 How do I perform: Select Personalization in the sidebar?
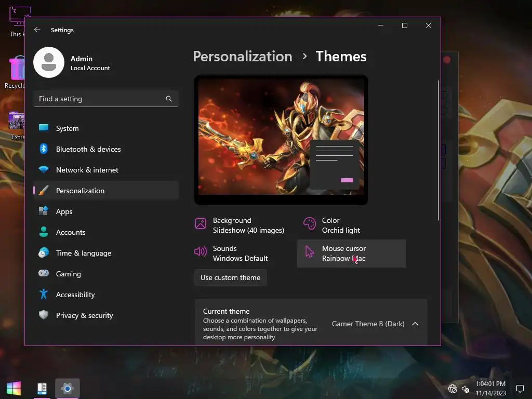(106, 191)
